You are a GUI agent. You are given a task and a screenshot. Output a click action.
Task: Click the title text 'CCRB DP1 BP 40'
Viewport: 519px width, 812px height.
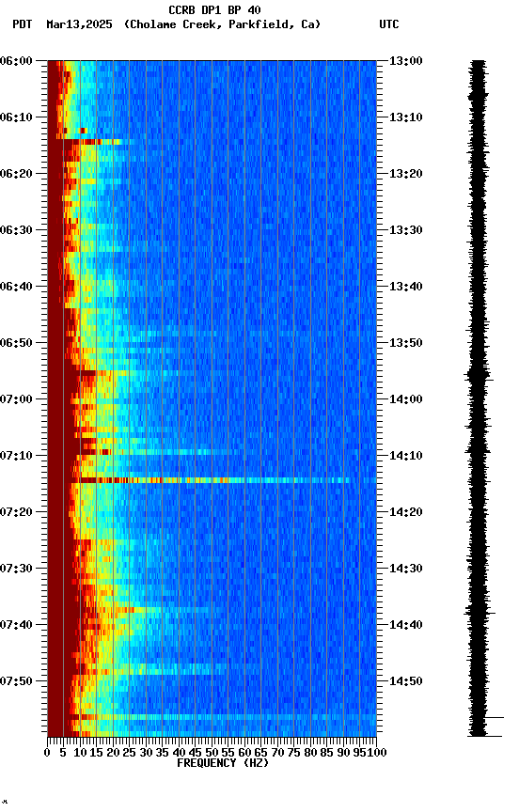214,9
